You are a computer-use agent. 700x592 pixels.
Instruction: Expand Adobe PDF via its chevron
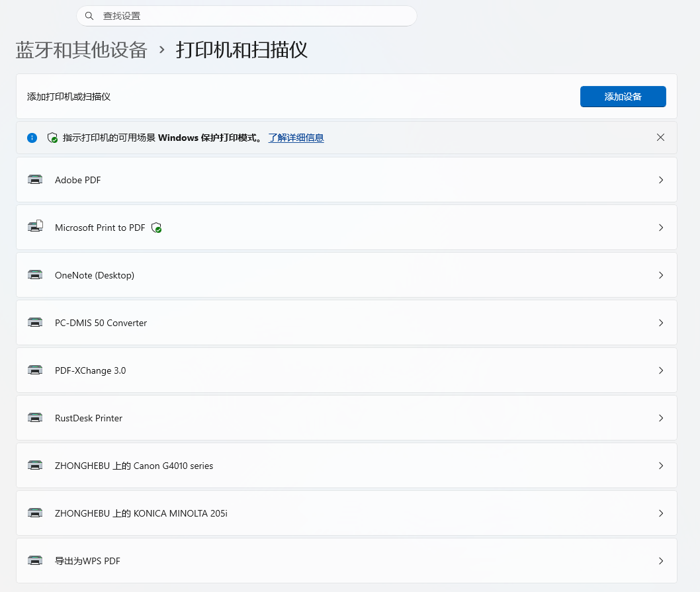pos(661,180)
